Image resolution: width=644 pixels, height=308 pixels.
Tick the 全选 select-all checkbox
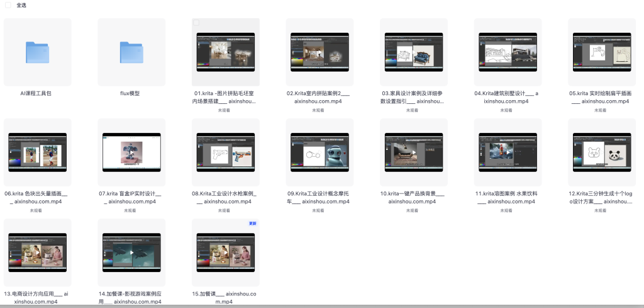tap(8, 5)
